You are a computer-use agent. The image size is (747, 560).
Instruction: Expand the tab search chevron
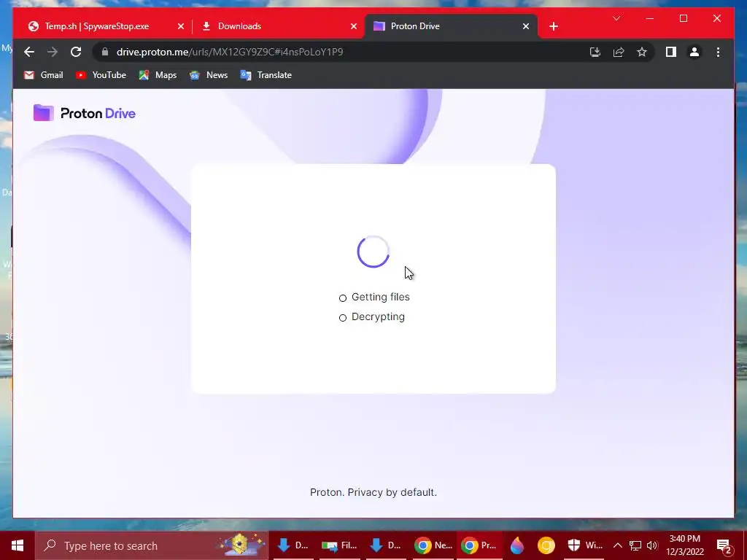tap(616, 18)
